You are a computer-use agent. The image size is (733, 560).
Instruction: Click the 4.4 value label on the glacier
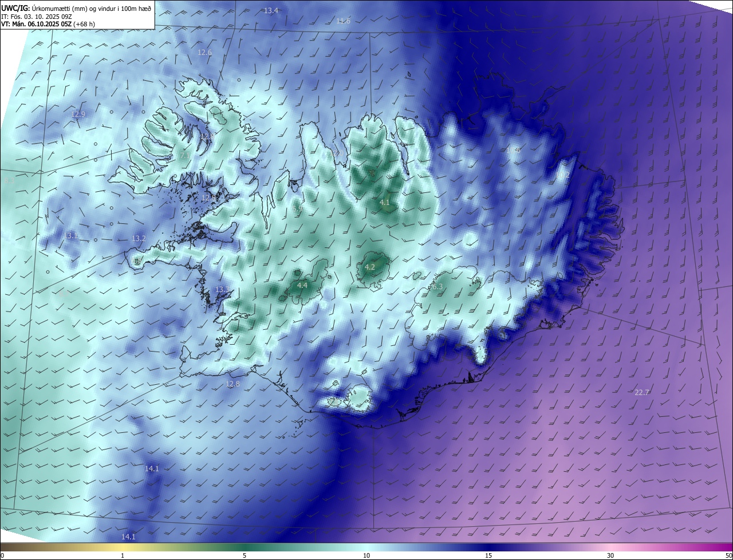click(x=302, y=286)
